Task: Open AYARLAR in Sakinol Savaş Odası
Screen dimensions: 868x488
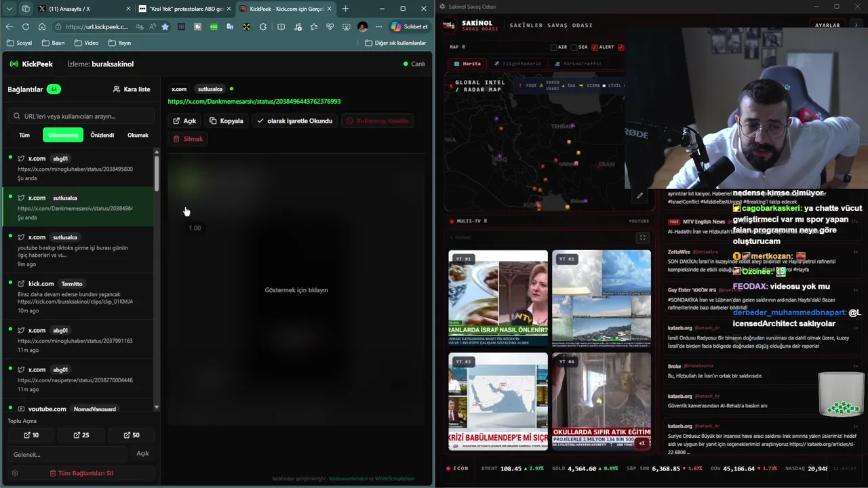Action: (x=827, y=25)
